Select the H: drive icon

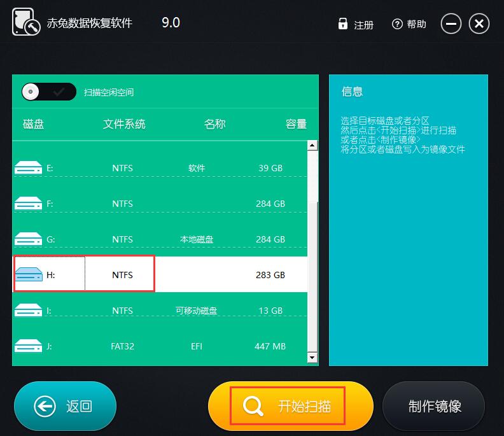29,274
